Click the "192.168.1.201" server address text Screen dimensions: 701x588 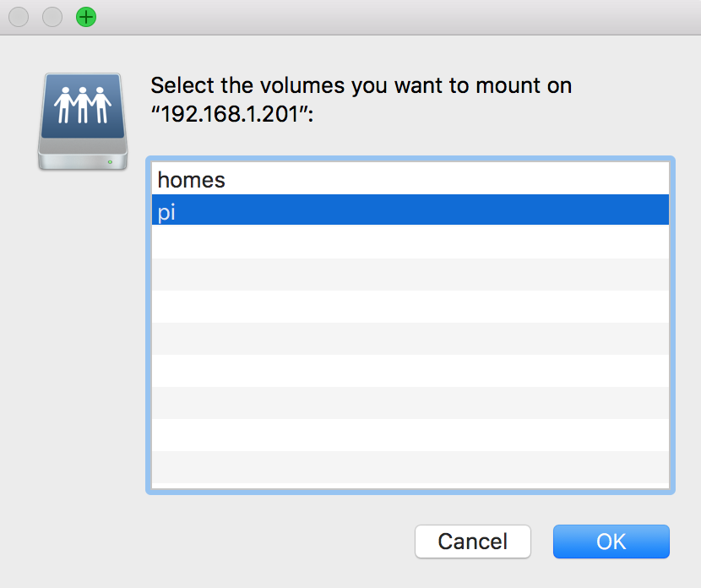(x=227, y=115)
